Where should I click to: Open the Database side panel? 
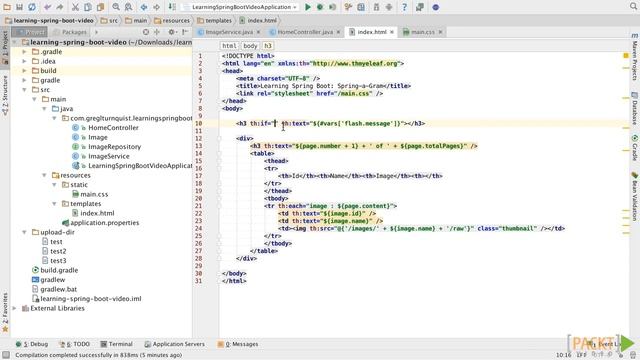click(x=635, y=108)
